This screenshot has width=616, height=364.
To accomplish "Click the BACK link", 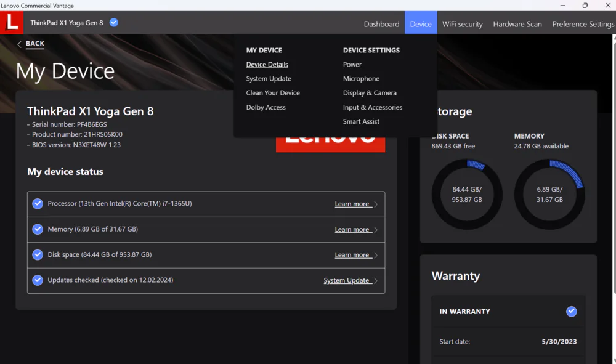I will pyautogui.click(x=35, y=44).
